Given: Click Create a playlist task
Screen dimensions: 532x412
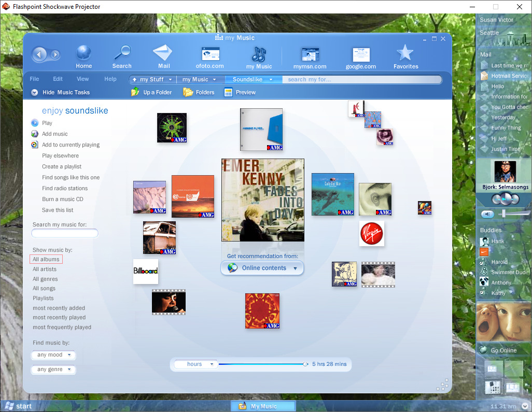Looking at the screenshot, I should point(62,166).
